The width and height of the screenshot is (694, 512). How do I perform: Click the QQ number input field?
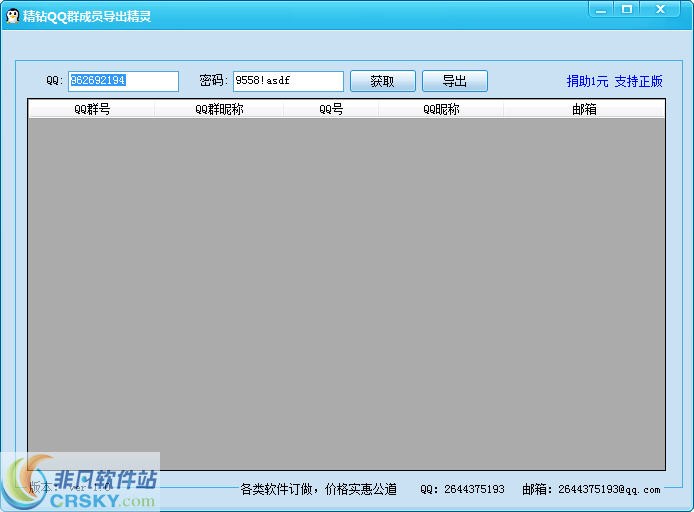(123, 81)
